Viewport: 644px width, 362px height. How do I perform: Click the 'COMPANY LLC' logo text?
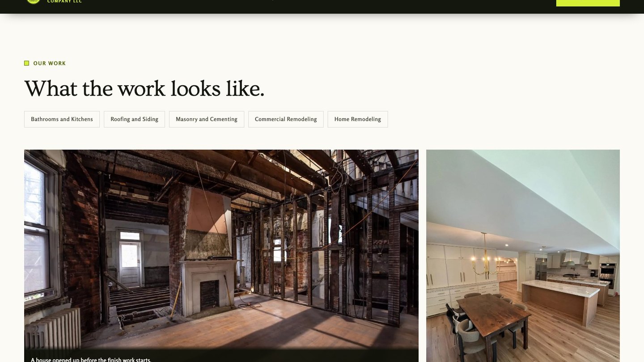coord(64,2)
